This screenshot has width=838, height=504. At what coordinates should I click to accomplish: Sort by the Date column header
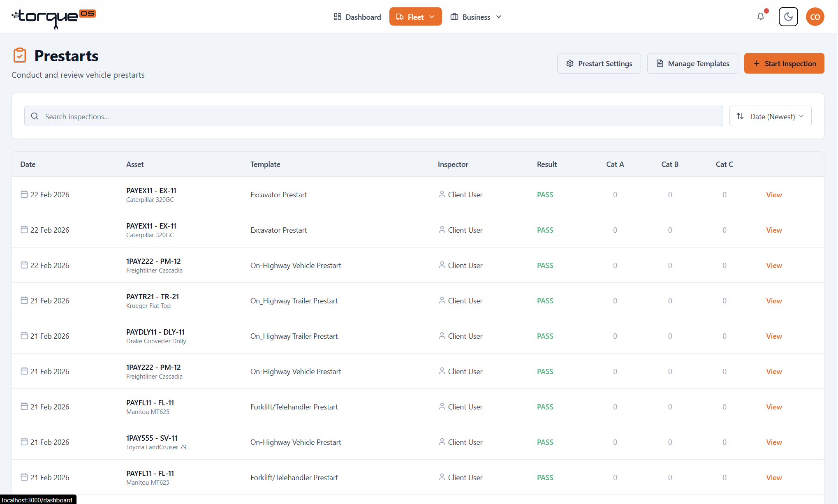(28, 164)
